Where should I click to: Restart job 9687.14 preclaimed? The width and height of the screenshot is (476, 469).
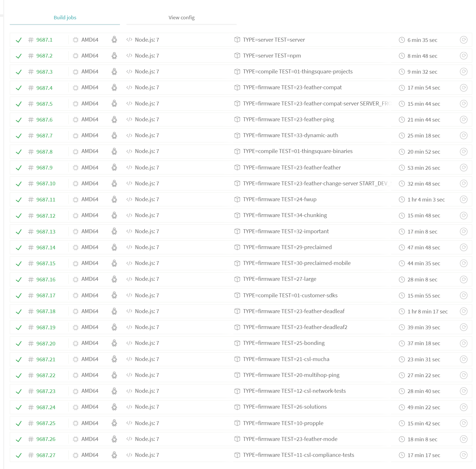coord(464,247)
